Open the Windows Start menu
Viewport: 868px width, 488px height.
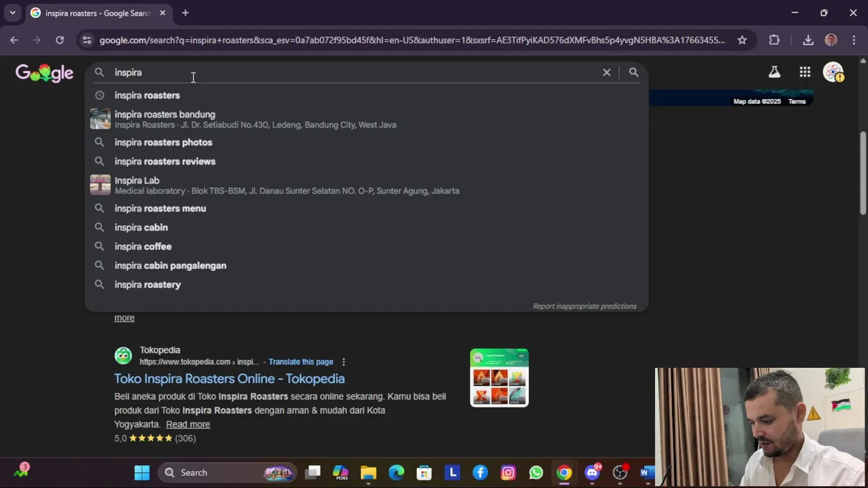tap(142, 472)
